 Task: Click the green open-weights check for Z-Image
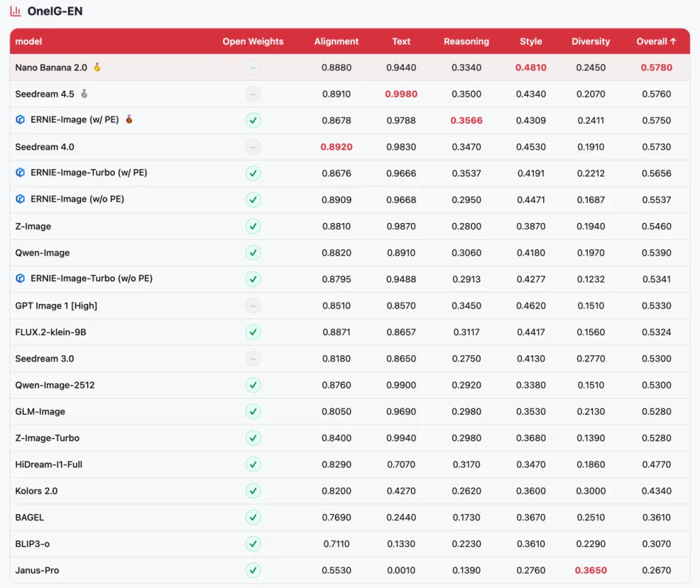(253, 226)
